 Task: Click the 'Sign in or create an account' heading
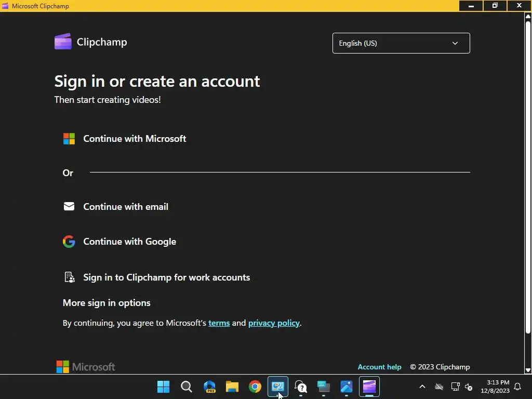[x=157, y=82]
